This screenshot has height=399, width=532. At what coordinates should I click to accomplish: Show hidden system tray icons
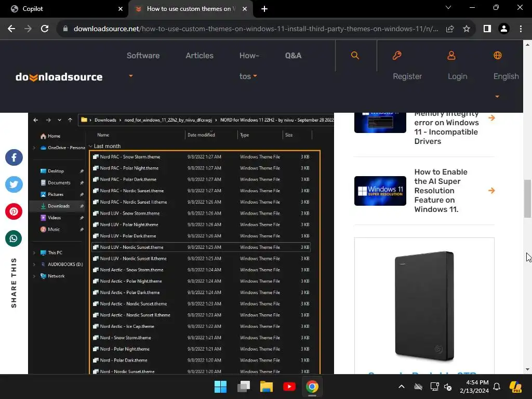pos(402,387)
